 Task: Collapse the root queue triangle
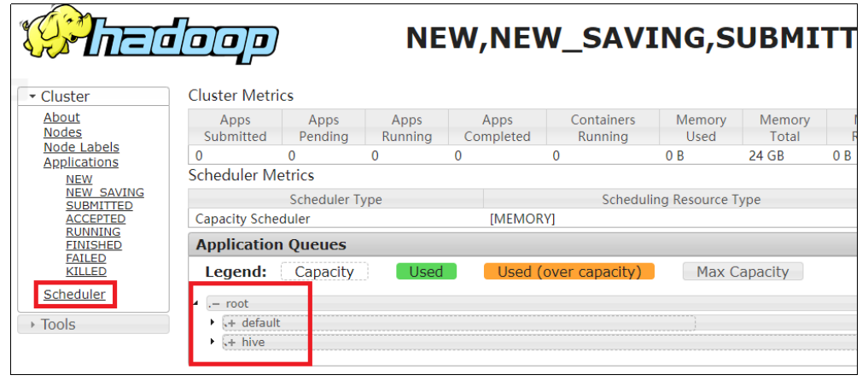[x=196, y=303]
